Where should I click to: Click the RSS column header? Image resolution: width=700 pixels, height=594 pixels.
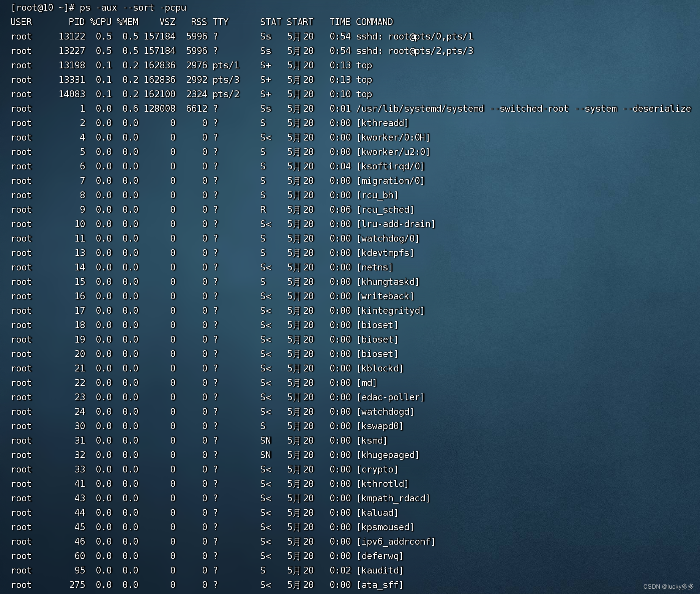[x=199, y=22]
